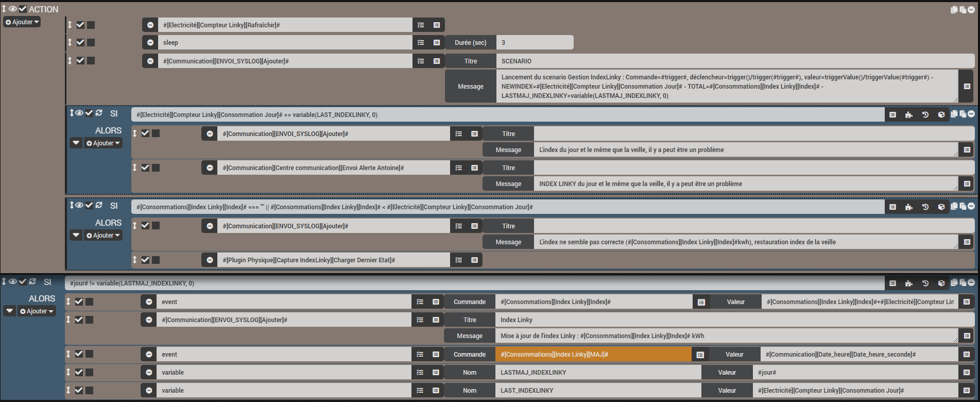Insert scenario (puzzle) in the Index === condition

coord(909,207)
